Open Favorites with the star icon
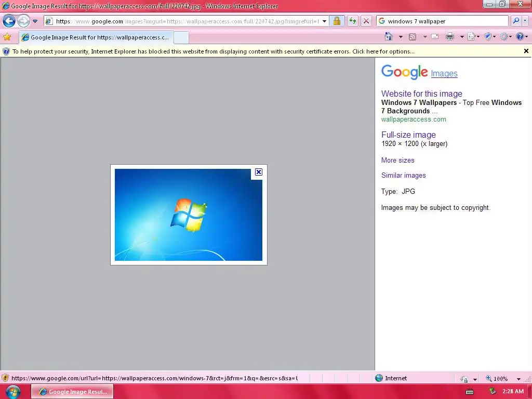The height and width of the screenshot is (399, 532). pyautogui.click(x=7, y=37)
